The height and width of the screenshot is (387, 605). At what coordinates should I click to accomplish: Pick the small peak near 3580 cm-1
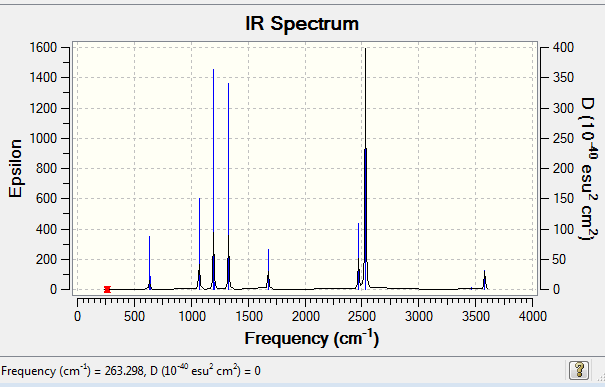tap(485, 280)
